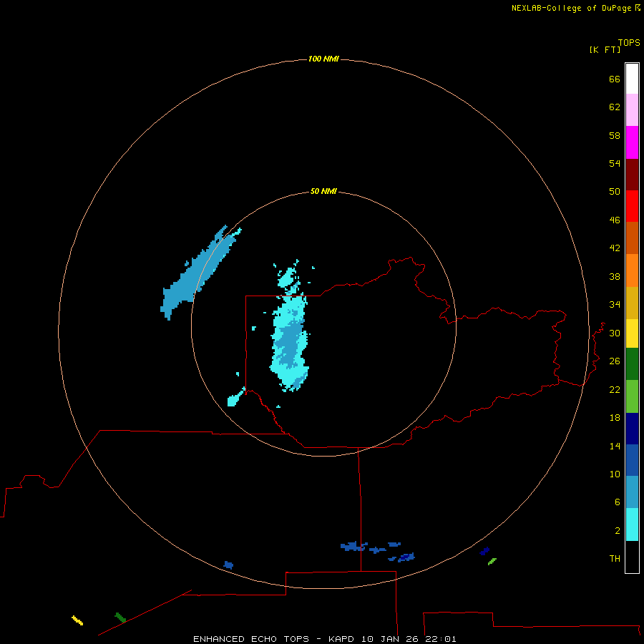Click the legend value 14

[615, 446]
